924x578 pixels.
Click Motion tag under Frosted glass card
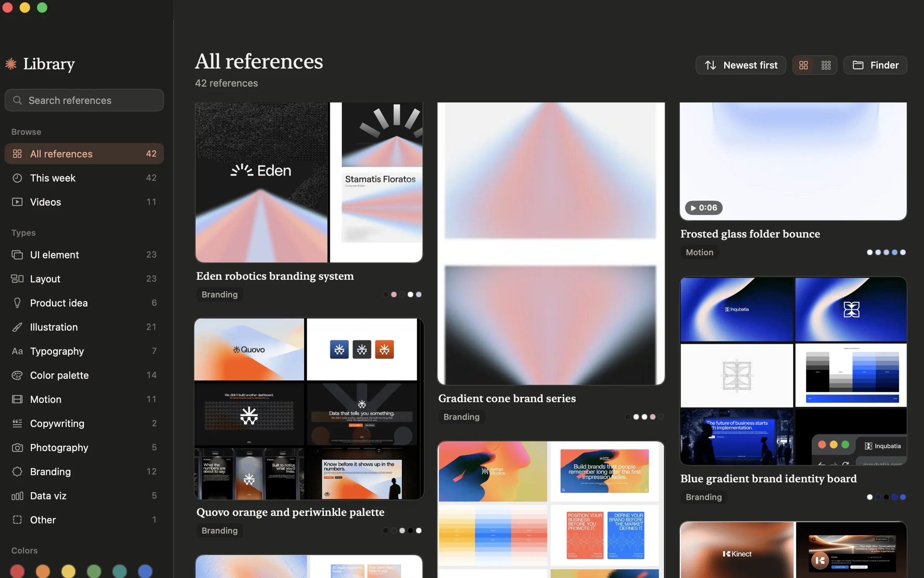tap(699, 252)
